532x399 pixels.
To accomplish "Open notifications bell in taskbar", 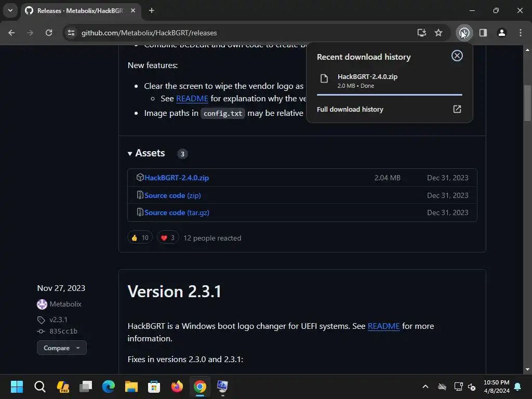I will [518, 387].
